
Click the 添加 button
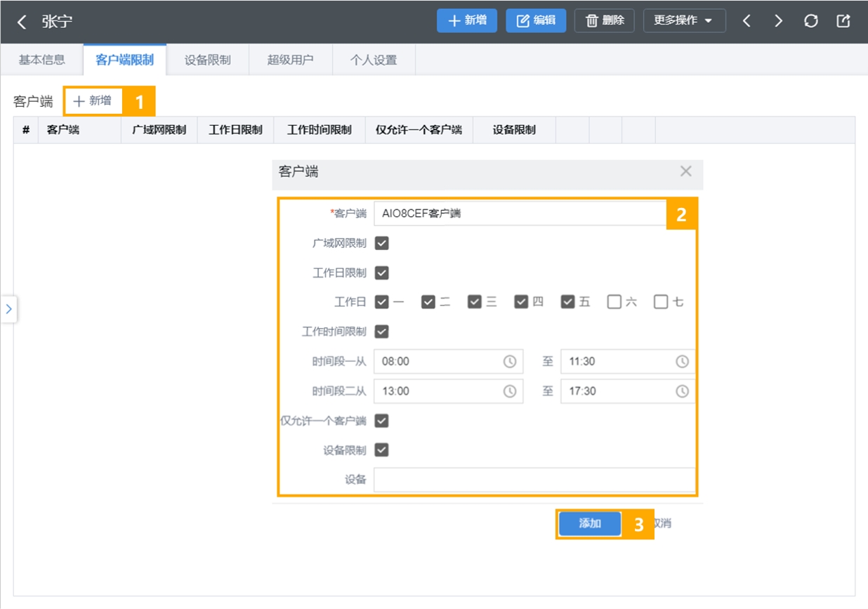click(x=590, y=524)
